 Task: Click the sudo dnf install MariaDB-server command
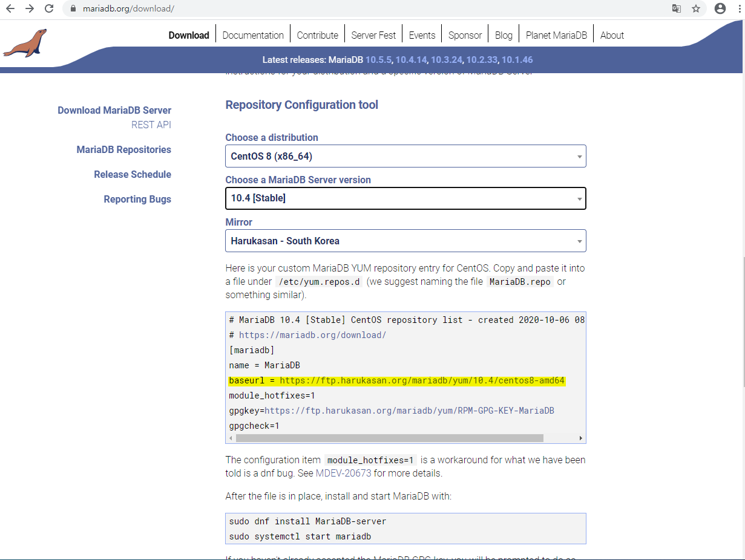point(307,521)
